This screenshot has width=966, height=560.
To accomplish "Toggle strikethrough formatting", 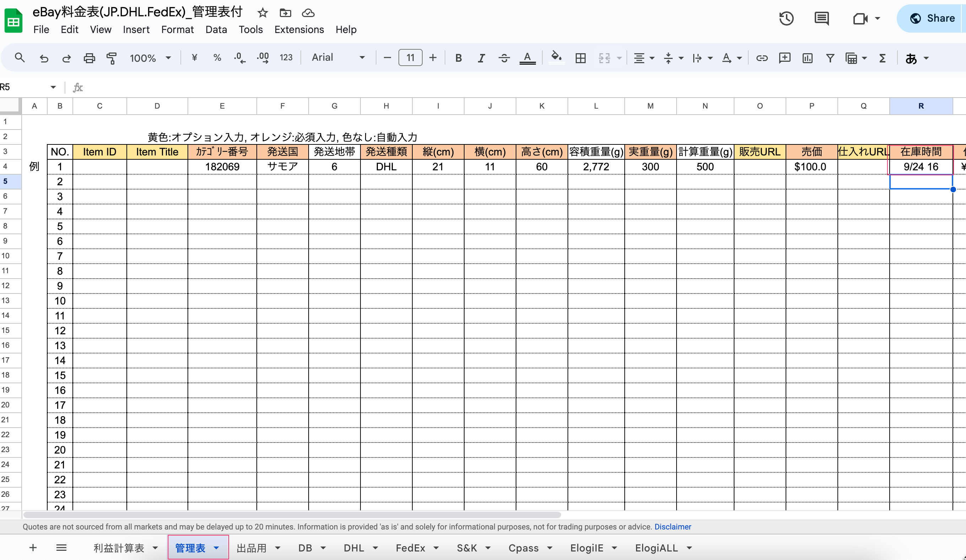I will point(504,58).
